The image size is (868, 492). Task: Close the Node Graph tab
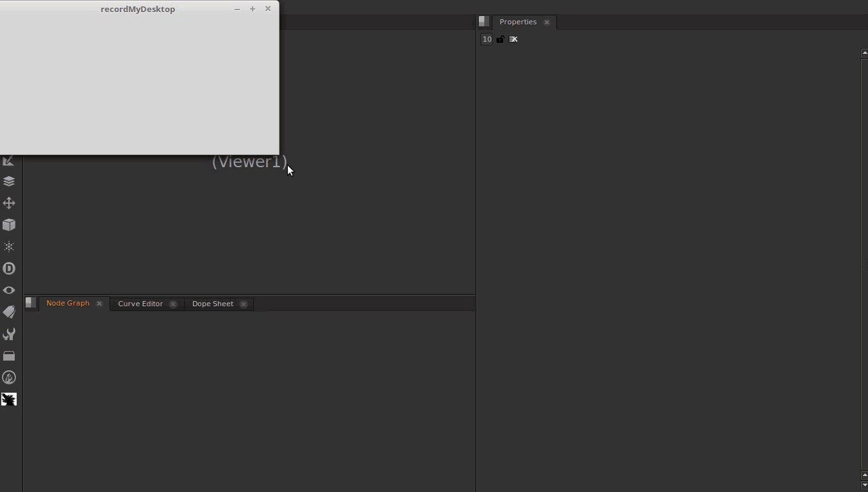tap(99, 304)
